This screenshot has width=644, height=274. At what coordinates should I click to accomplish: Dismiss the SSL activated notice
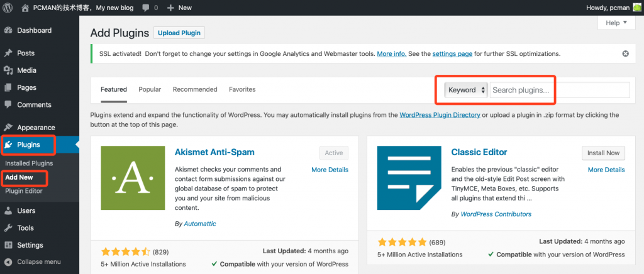click(x=626, y=54)
